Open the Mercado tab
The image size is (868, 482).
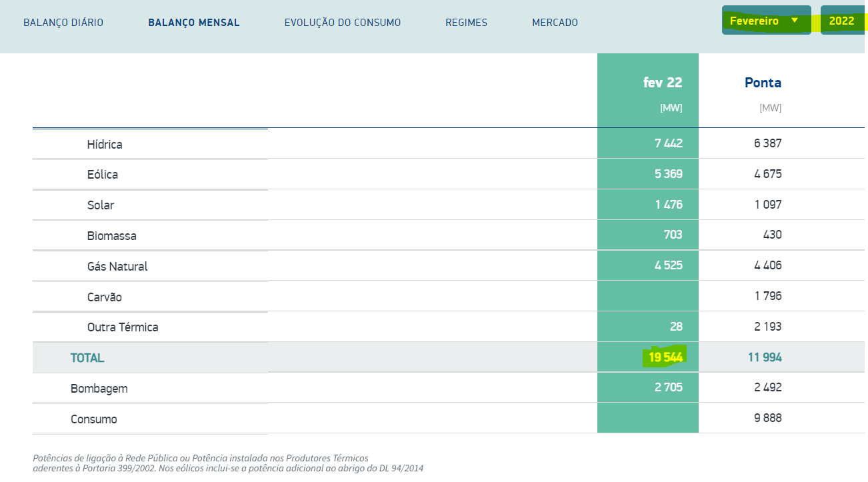point(555,23)
